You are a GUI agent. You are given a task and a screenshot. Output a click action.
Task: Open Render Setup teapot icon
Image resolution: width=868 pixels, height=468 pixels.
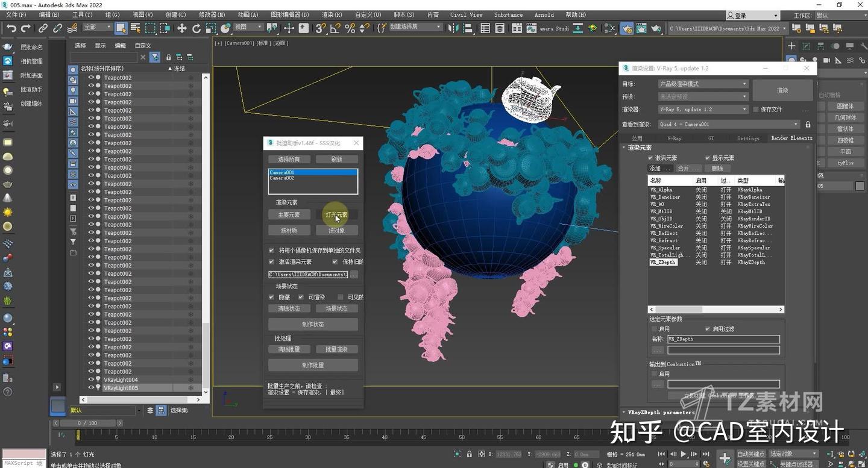[626, 28]
